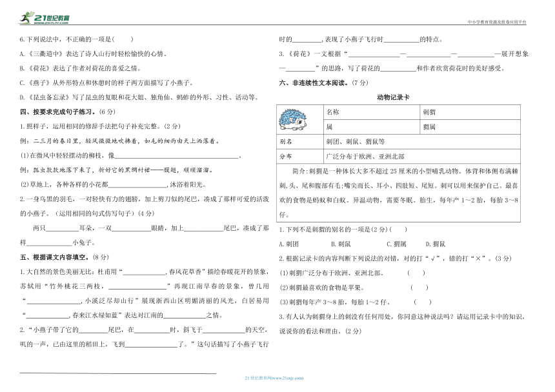555x392 pixels.
Task: Click example sentence 二三月的春日里，轻风微微地吹拂着
Action: tap(120, 141)
